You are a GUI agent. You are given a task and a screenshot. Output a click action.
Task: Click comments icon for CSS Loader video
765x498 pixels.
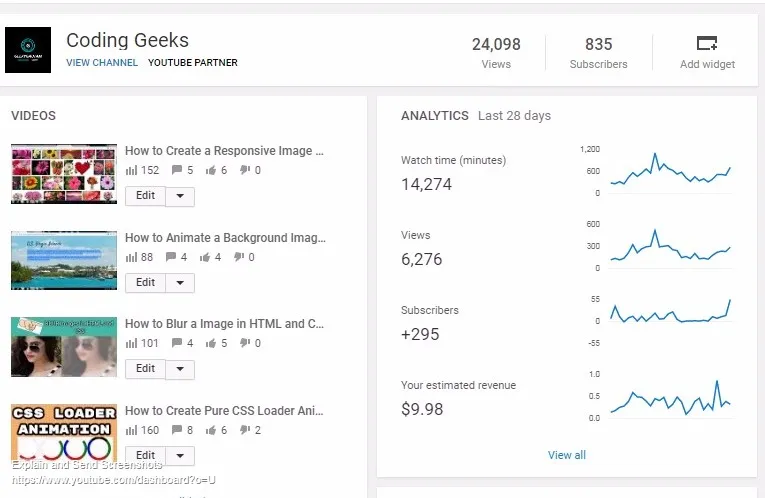[177, 430]
